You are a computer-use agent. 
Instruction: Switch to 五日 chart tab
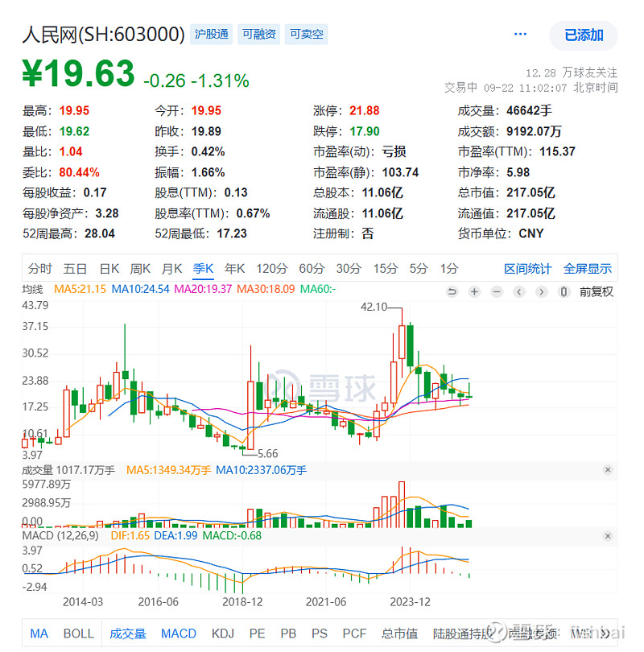click(x=75, y=269)
